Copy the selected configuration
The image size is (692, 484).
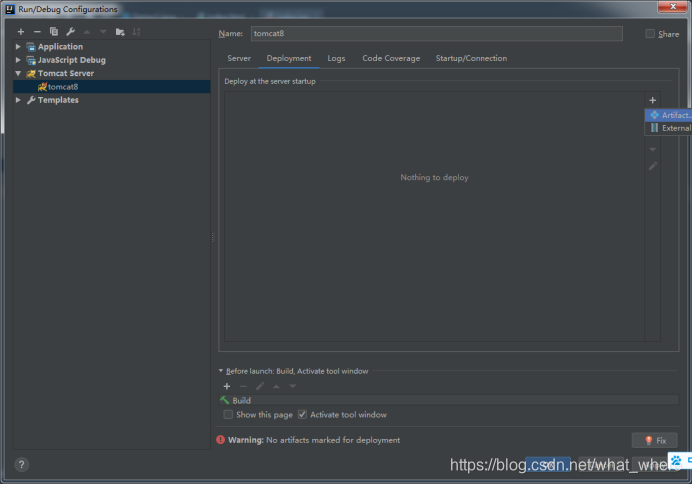[54, 32]
